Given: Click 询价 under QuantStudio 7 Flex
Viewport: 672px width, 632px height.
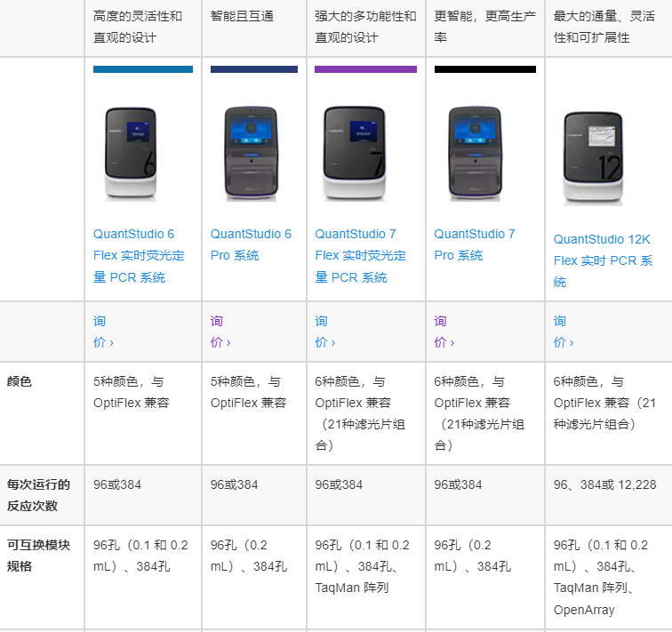Looking at the screenshot, I should [x=324, y=332].
